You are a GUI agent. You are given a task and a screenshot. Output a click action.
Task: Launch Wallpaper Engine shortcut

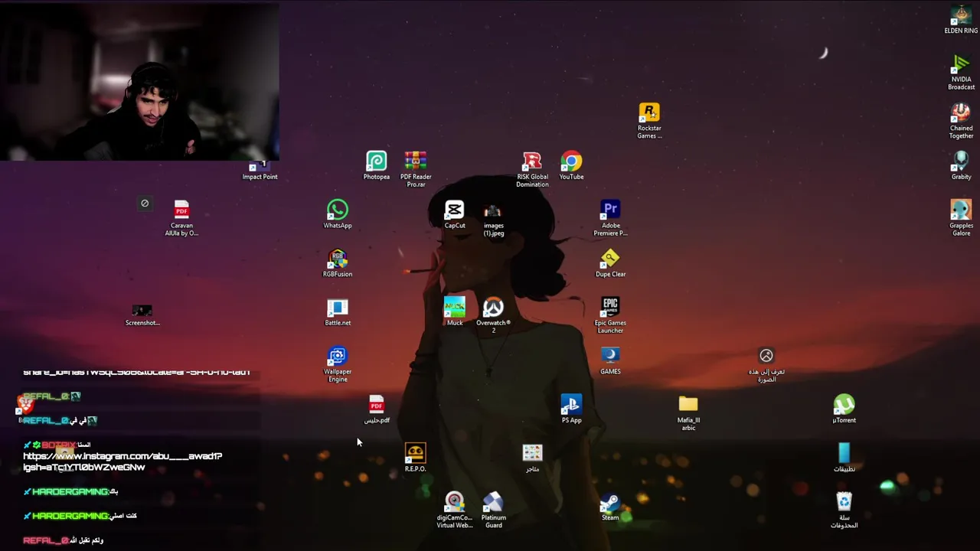pos(338,364)
